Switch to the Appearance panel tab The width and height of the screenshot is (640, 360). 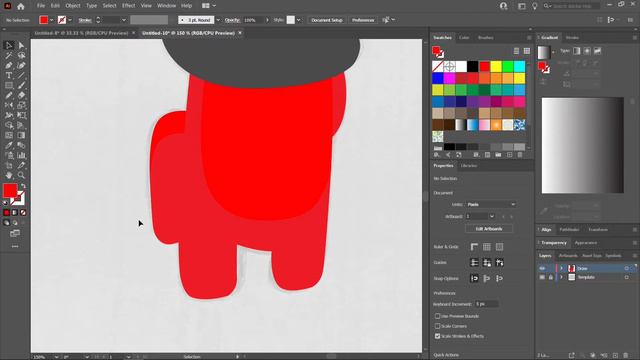point(586,243)
